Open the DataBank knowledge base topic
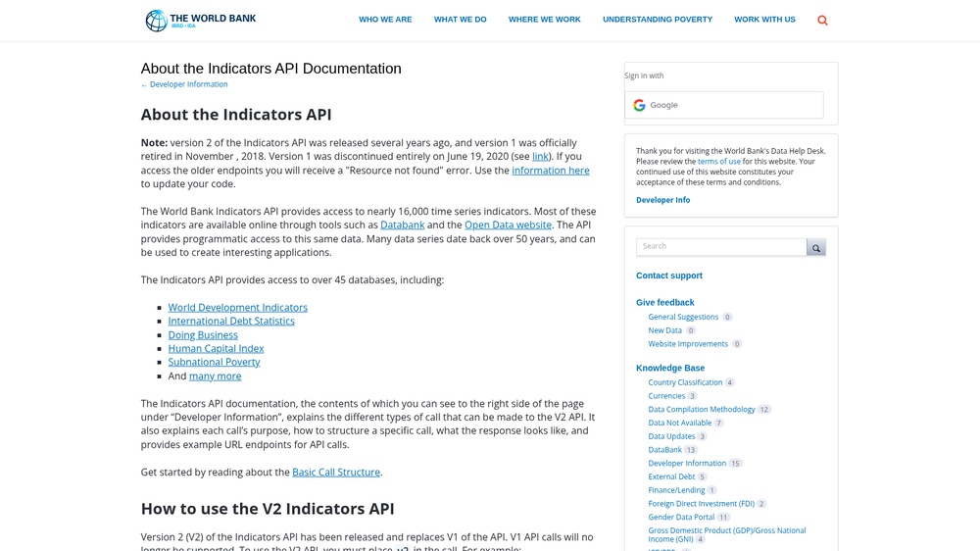This screenshot has width=980, height=551. click(665, 450)
